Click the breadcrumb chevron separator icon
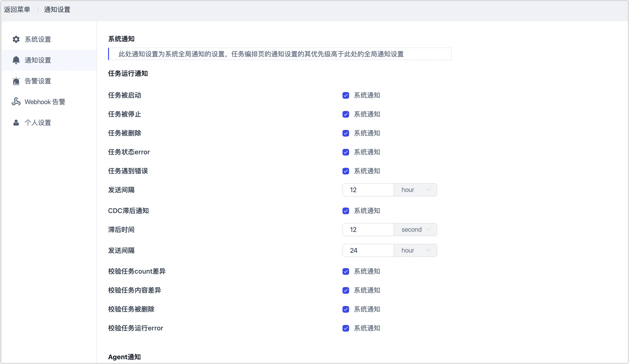This screenshot has width=629, height=364. [38, 9]
